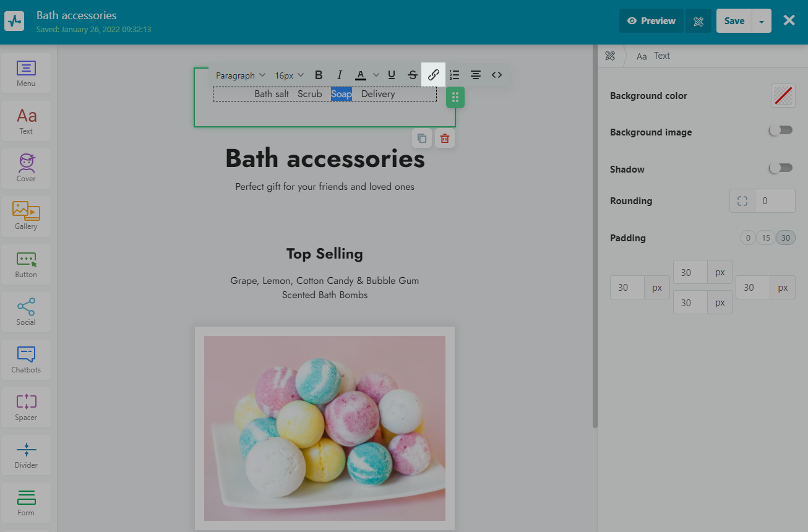Screen dimensions: 808x532
Task: Apply bold formatting to selected text
Action: pyautogui.click(x=319, y=75)
